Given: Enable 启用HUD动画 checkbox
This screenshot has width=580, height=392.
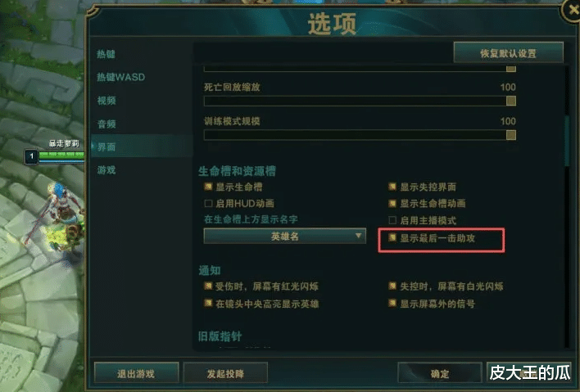Looking at the screenshot, I should point(208,203).
